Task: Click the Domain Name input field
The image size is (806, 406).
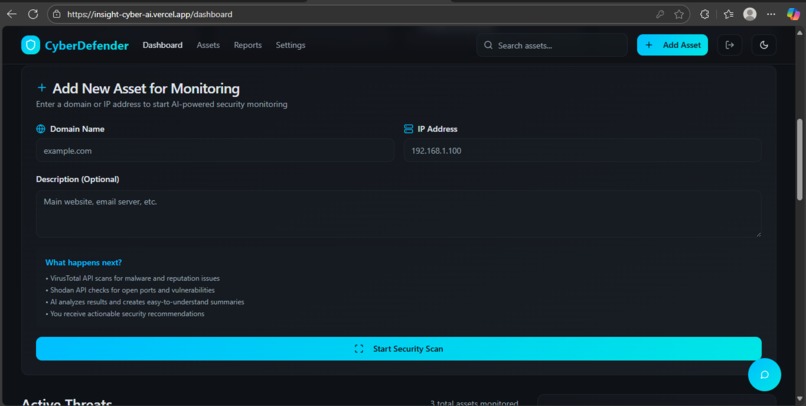Action: (215, 151)
